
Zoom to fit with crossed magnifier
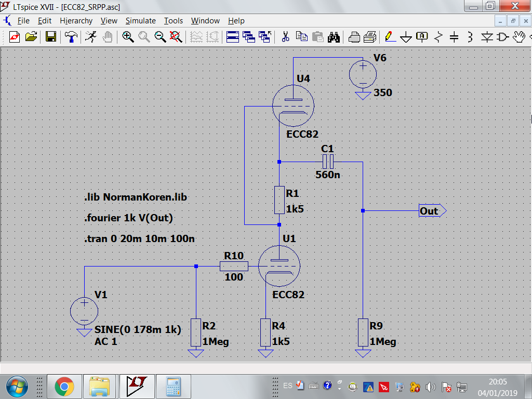(x=176, y=37)
